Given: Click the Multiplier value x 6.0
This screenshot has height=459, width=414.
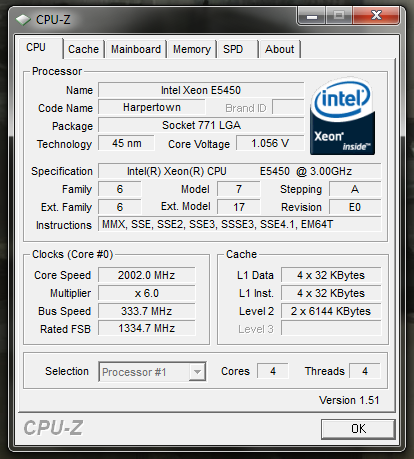Looking at the screenshot, I should coord(147,293).
